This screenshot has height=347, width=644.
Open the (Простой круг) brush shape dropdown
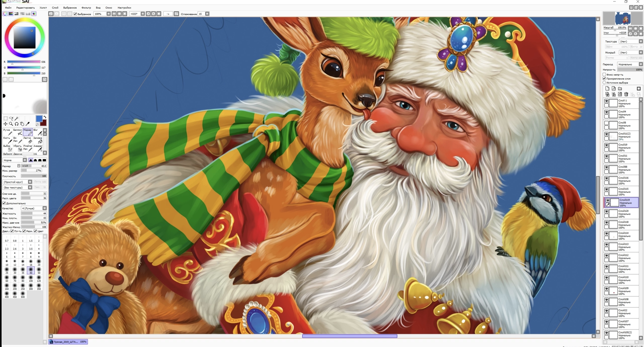[30, 182]
